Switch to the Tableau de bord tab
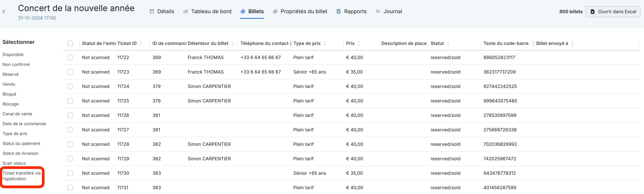Screen dimensions: 644x194 pos(207,11)
